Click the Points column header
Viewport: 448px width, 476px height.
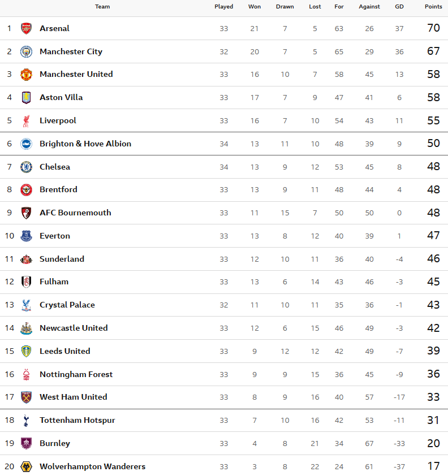(433, 7)
